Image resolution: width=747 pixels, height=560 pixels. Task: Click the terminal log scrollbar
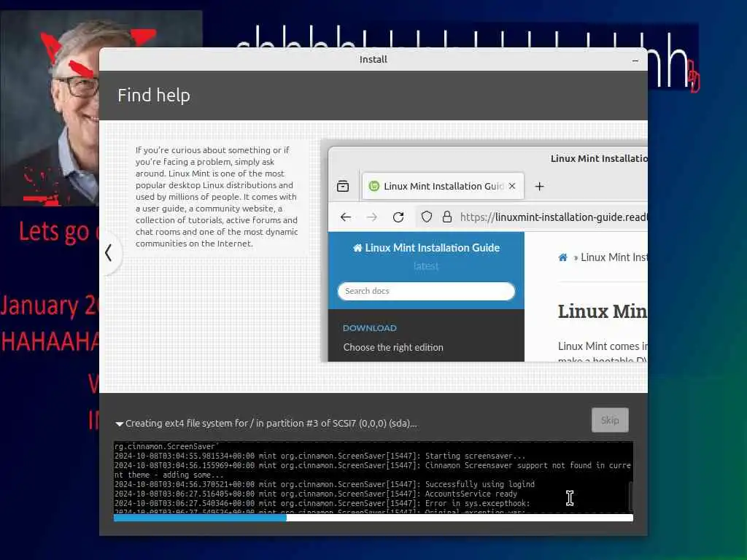pos(631,497)
